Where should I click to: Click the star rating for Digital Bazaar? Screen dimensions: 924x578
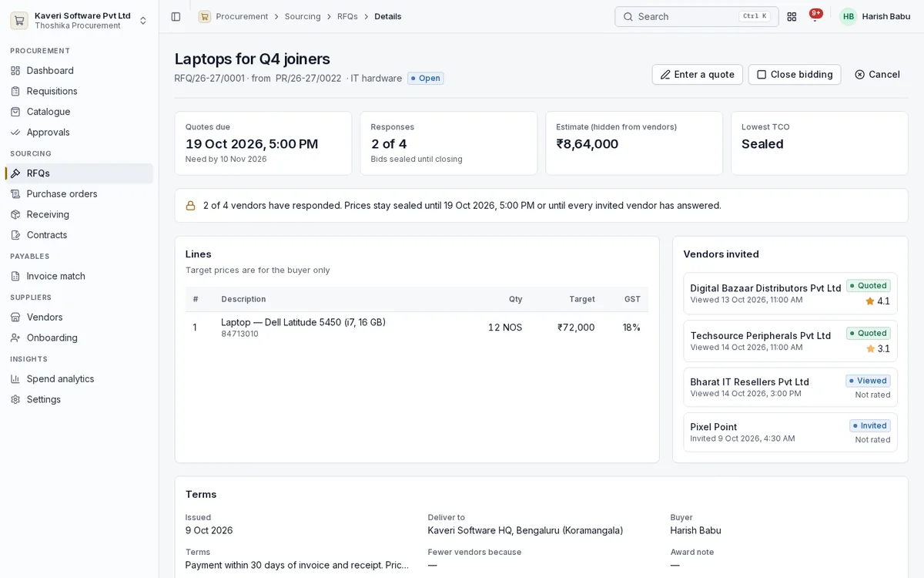click(x=877, y=301)
